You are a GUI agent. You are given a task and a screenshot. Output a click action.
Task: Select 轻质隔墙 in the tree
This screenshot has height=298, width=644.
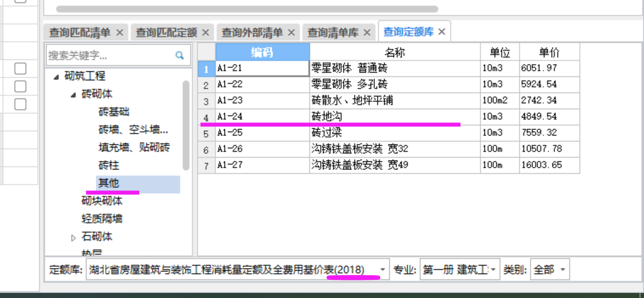(102, 219)
